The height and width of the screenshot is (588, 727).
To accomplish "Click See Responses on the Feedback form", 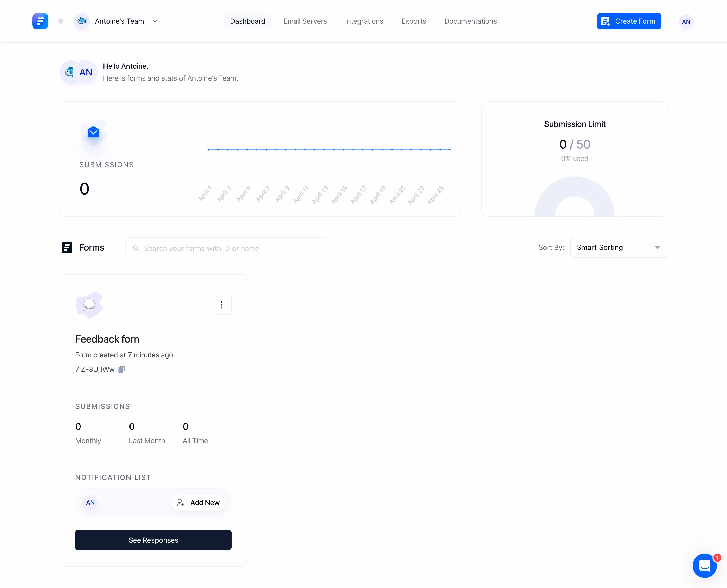I will pos(153,540).
